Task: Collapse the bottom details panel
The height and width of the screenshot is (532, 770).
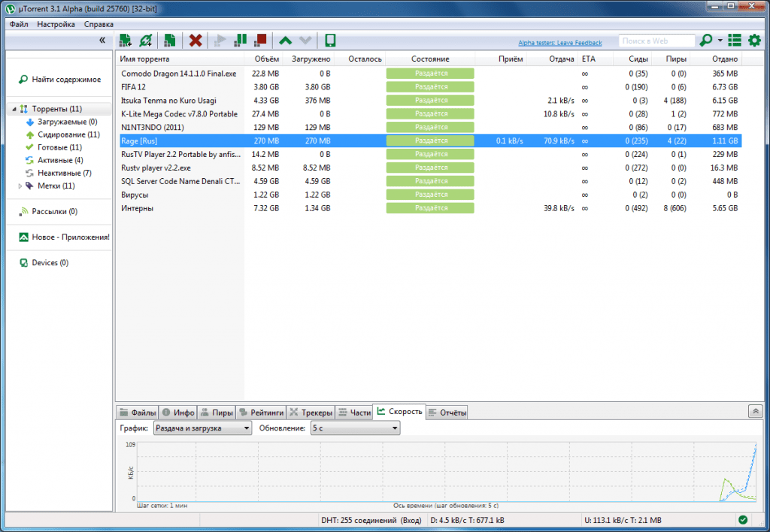Action: pyautogui.click(x=756, y=411)
